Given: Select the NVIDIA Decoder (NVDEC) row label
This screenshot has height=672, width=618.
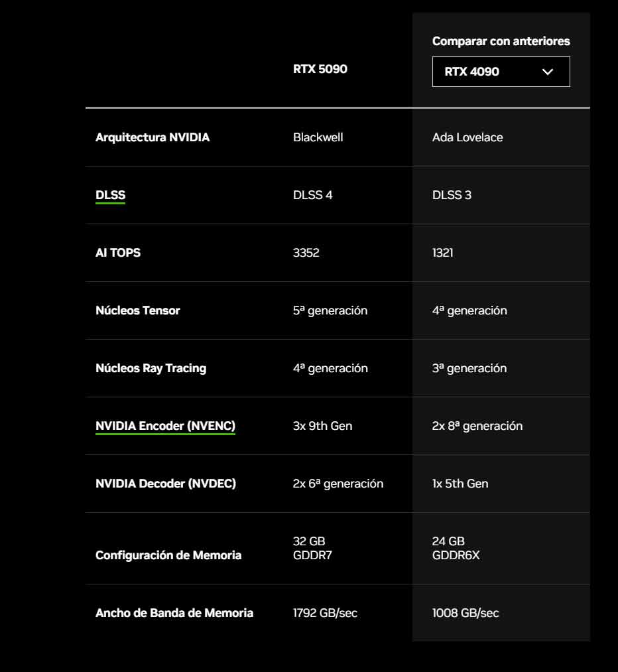Looking at the screenshot, I should [x=166, y=484].
